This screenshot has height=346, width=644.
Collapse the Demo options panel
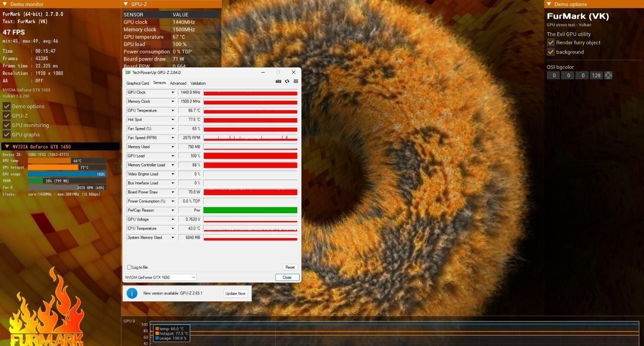549,4
